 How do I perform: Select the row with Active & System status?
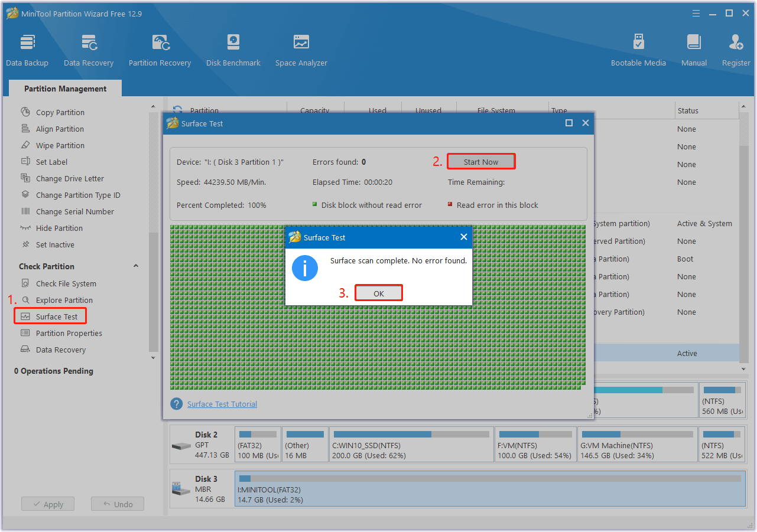pos(665,223)
